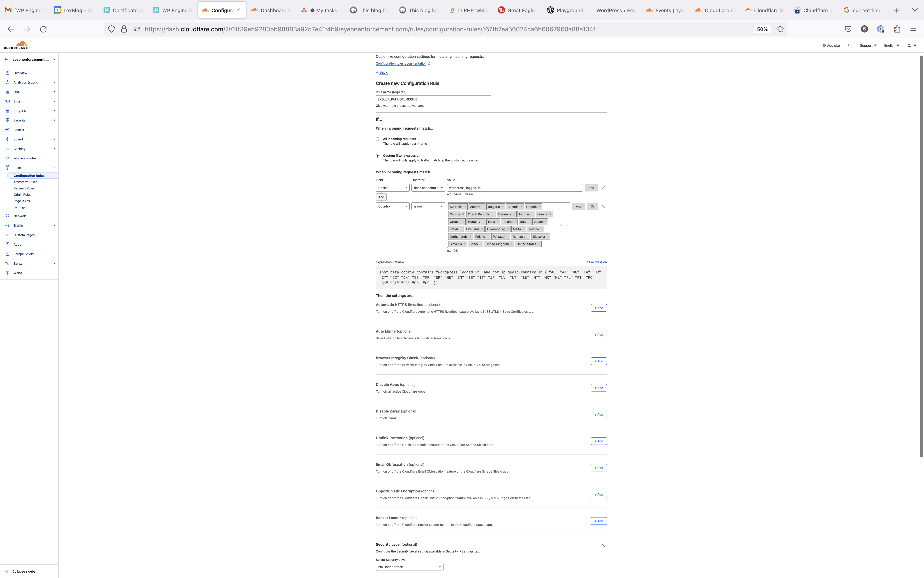Click the Rule name input field
This screenshot has width=924, height=578.
(433, 99)
